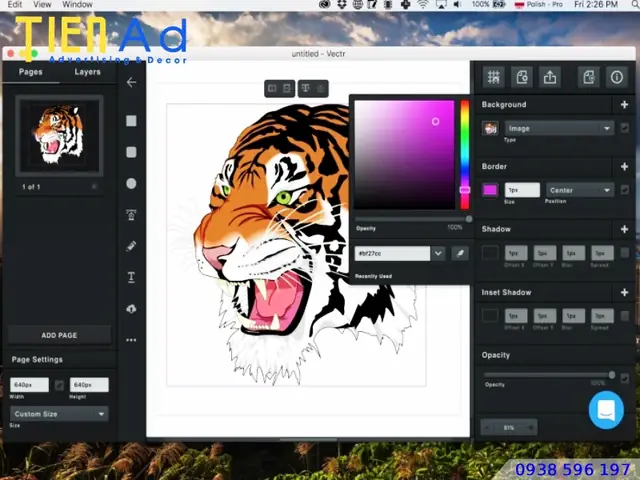
Task: Open the Polish - Pro input menu
Action: 539,4
